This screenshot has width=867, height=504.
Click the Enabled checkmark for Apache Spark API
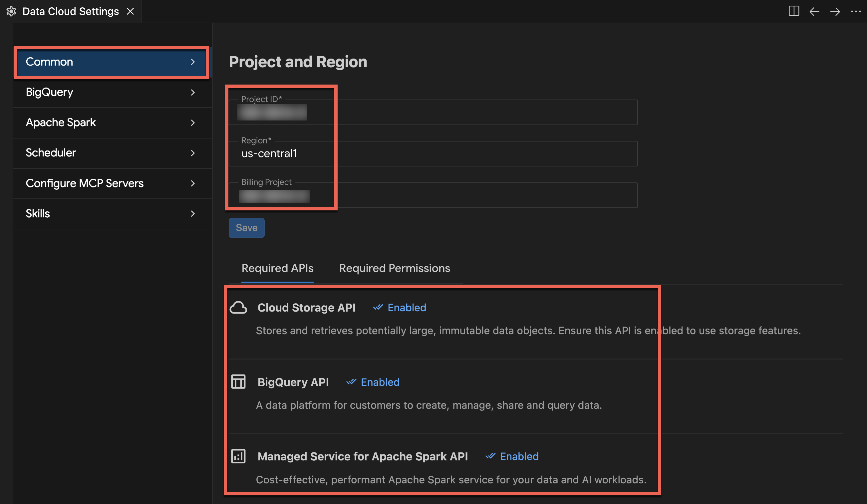tap(490, 456)
